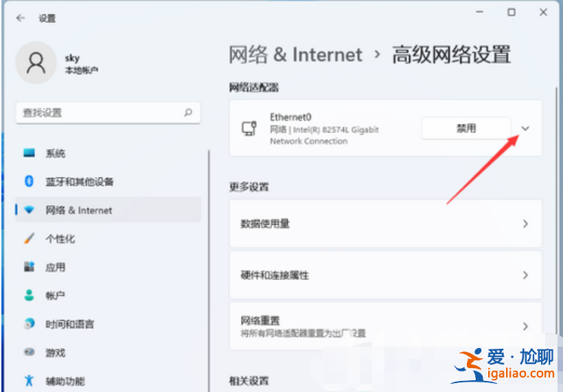The image size is (563, 392).
Task: Click the sky user avatar icon
Action: tap(36, 63)
